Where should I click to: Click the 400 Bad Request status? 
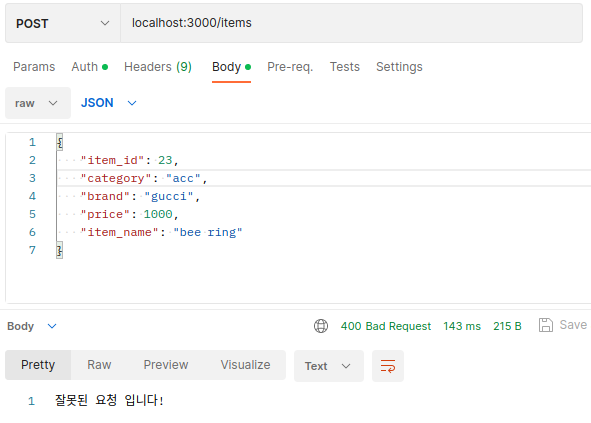click(x=386, y=326)
